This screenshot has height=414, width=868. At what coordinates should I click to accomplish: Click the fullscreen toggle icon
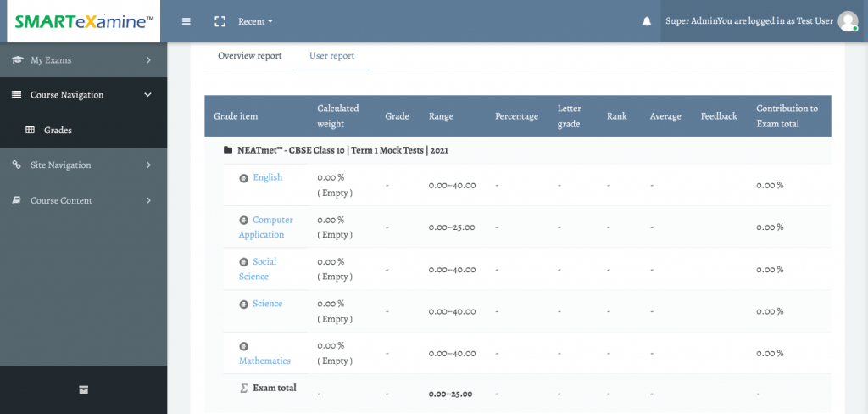[x=220, y=21]
